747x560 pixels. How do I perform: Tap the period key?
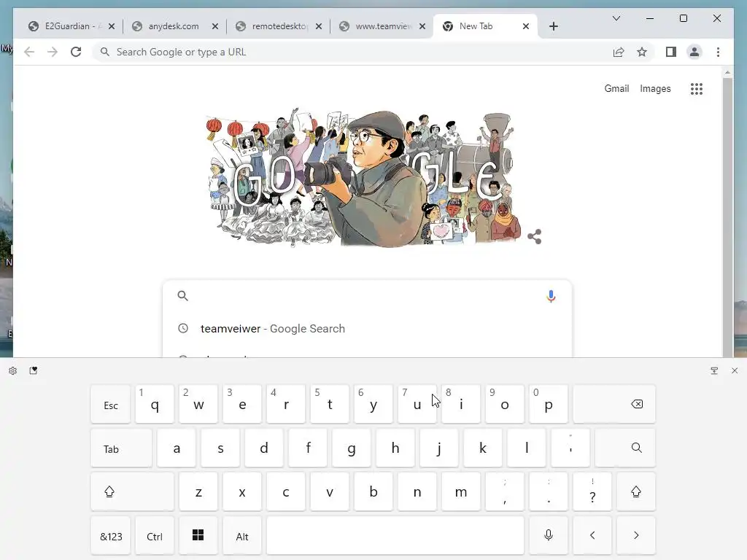click(x=549, y=491)
